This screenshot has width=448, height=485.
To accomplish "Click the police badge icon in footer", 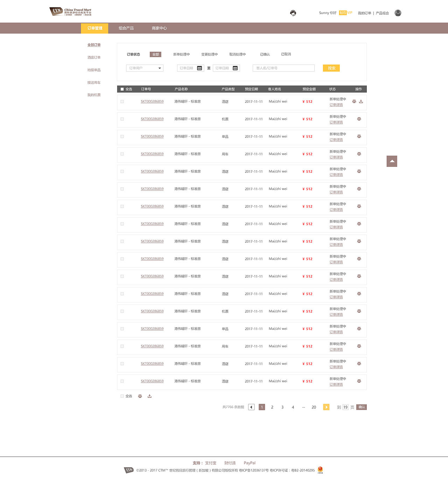I will [320, 470].
